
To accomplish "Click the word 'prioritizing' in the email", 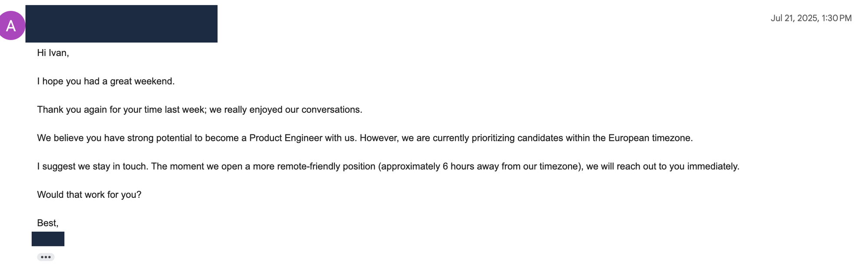I will pos(493,138).
